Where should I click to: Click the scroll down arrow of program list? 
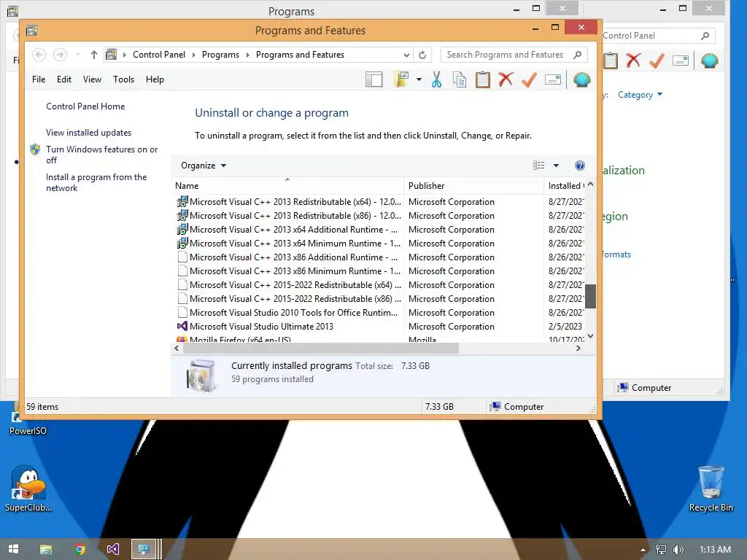click(x=590, y=335)
